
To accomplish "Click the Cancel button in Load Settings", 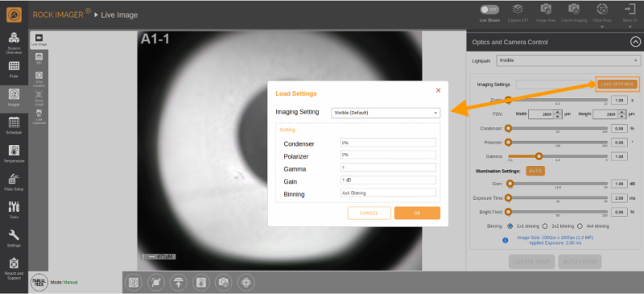I will click(369, 213).
